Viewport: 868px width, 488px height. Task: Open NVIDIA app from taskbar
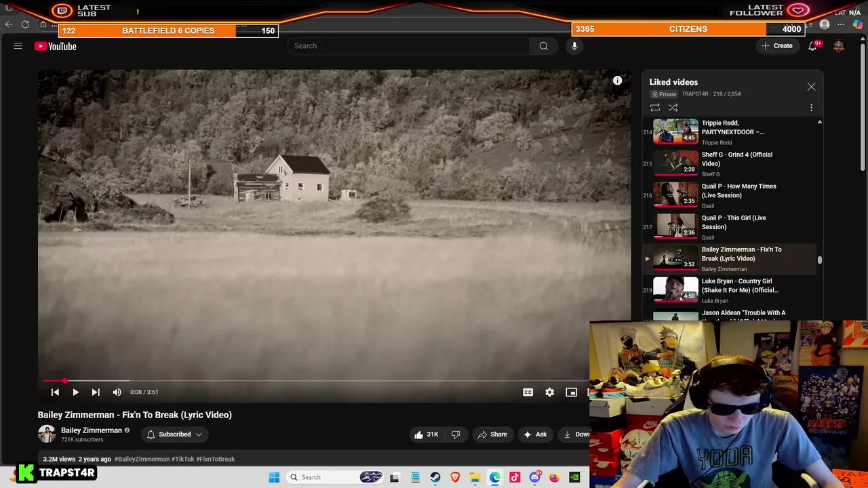click(x=574, y=477)
